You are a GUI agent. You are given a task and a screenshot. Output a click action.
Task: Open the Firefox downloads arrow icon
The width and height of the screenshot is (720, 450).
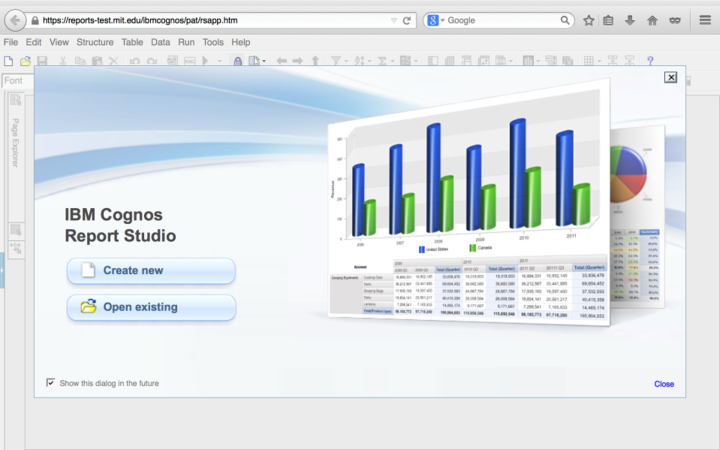[x=630, y=20]
